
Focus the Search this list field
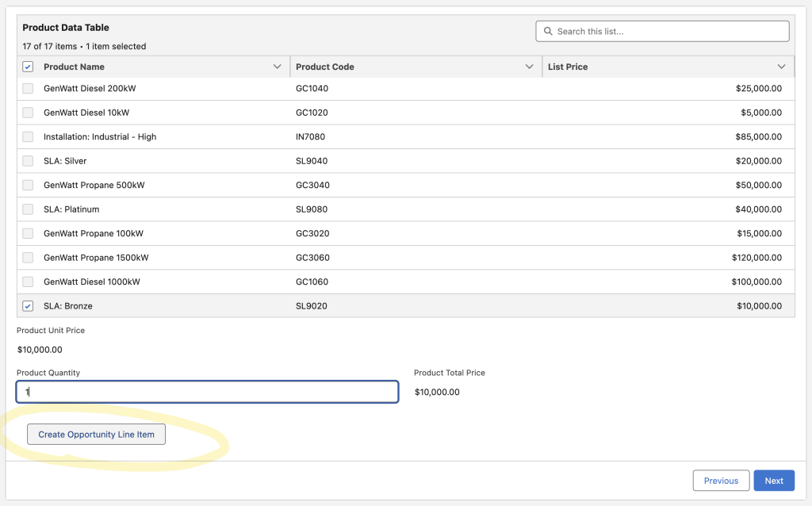pos(670,32)
